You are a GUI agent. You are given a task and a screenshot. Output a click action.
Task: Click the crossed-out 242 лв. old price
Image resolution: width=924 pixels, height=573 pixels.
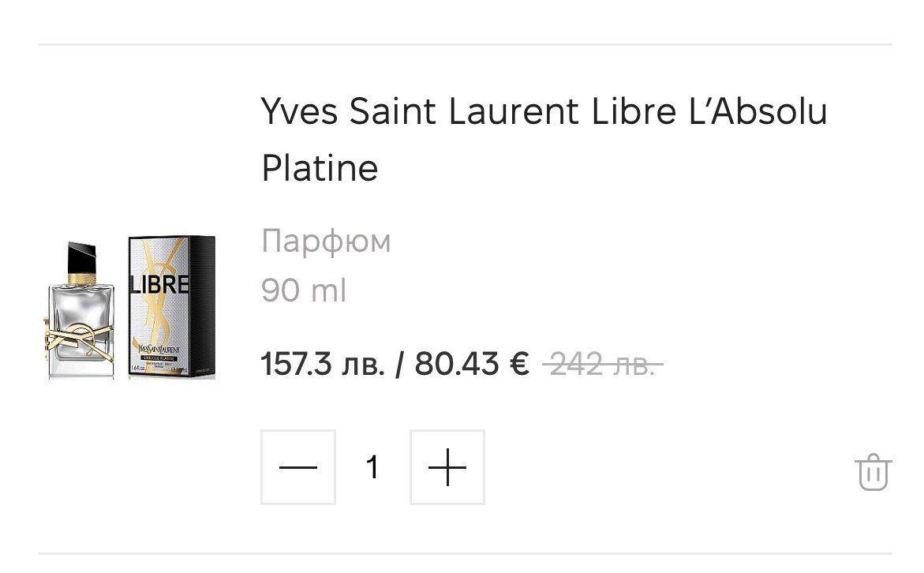coord(603,365)
